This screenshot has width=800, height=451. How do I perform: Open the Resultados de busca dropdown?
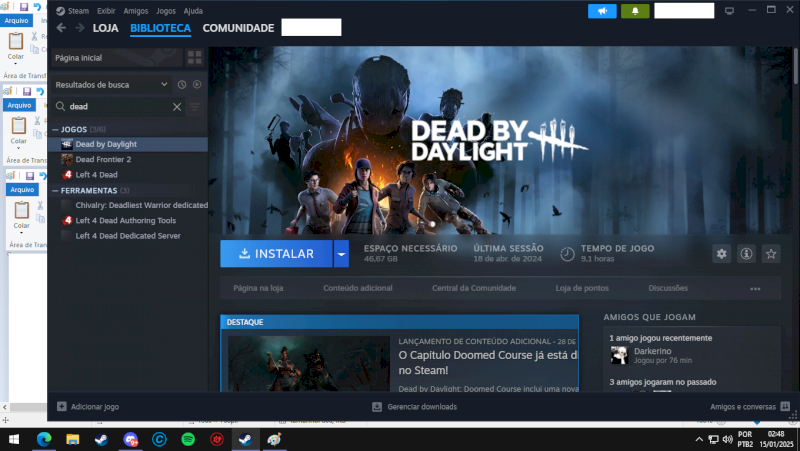pyautogui.click(x=110, y=85)
